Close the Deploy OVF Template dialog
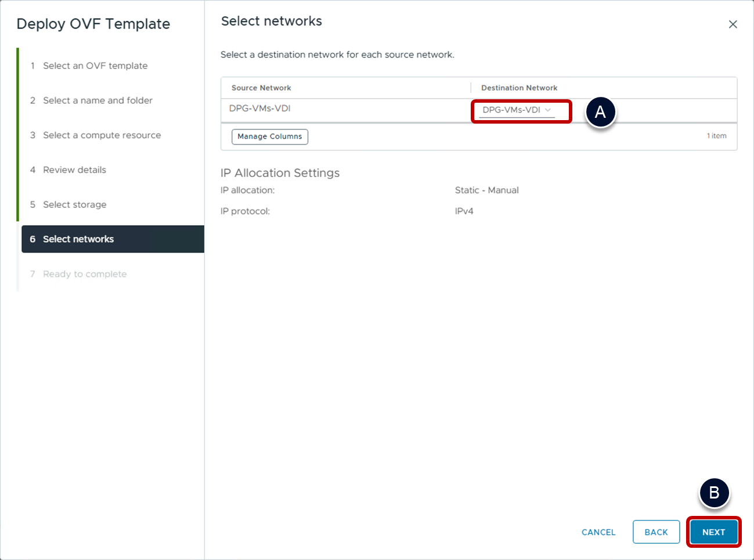Image resolution: width=754 pixels, height=560 pixels. (x=733, y=24)
